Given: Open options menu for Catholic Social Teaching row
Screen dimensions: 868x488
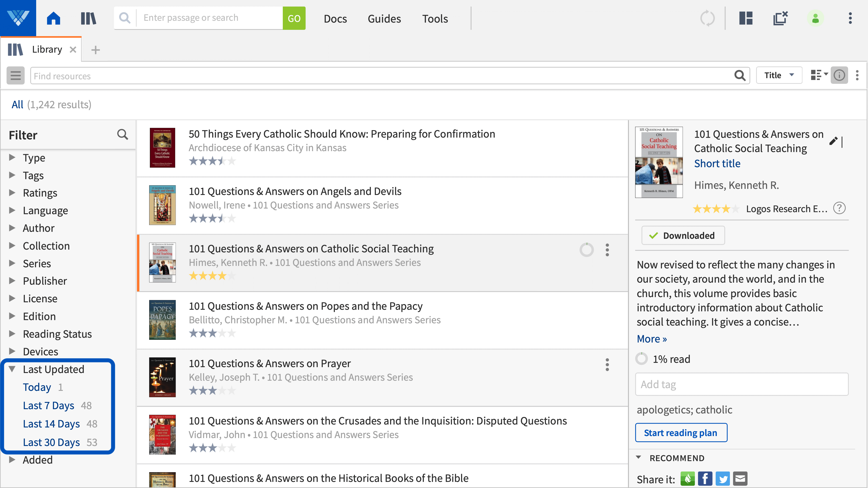Looking at the screenshot, I should pyautogui.click(x=607, y=250).
